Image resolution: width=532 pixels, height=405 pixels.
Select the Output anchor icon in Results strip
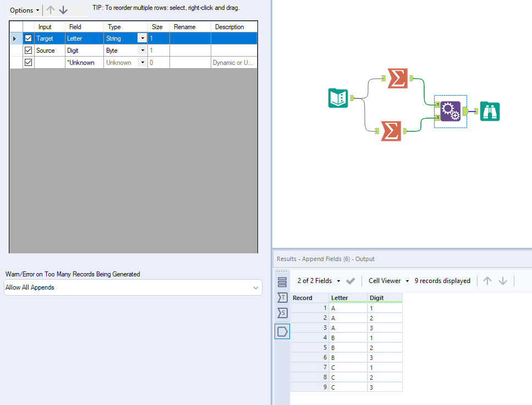282,331
